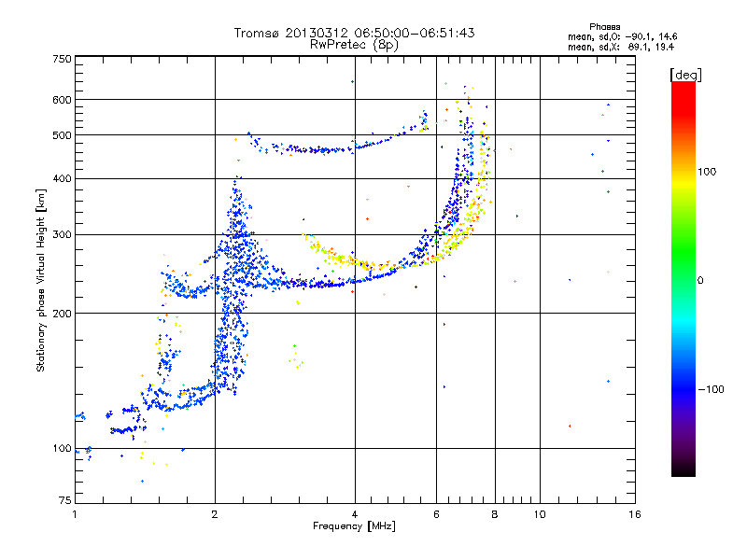Click x-axis tick label '10'
This screenshot has width=747, height=560.
click(540, 514)
